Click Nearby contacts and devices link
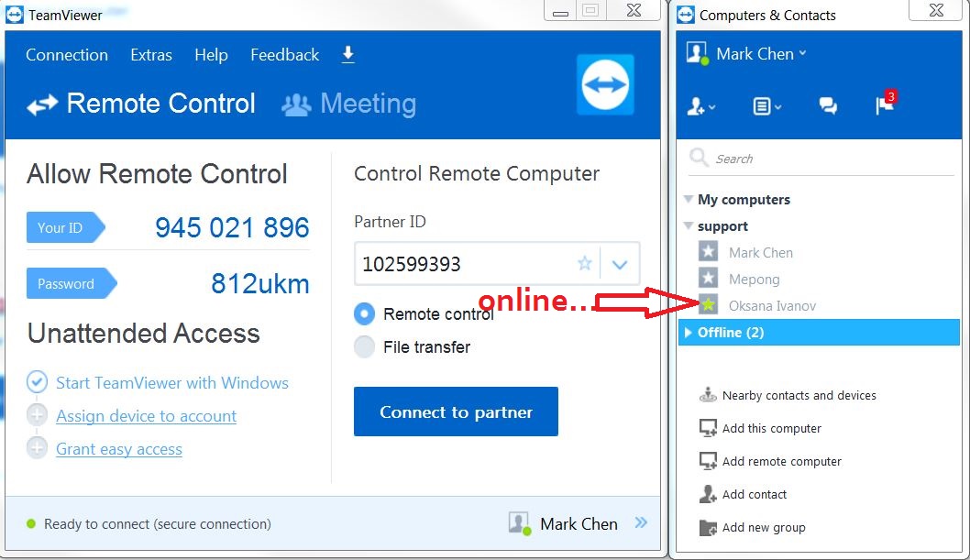 799,396
